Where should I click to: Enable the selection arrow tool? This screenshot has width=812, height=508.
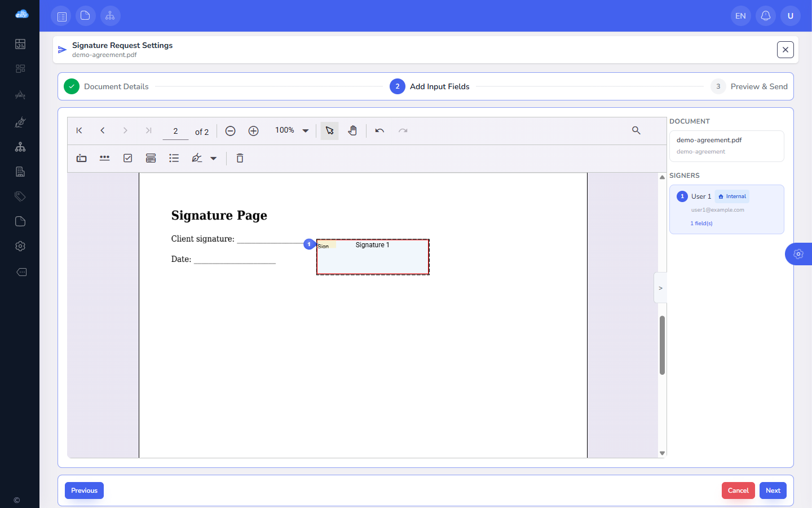(330, 131)
